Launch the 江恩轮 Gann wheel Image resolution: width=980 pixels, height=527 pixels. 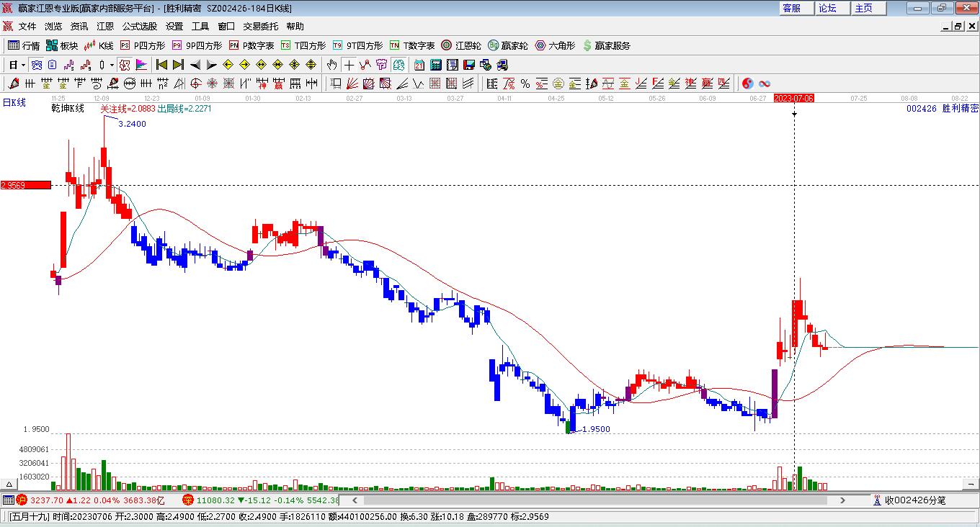[461, 45]
